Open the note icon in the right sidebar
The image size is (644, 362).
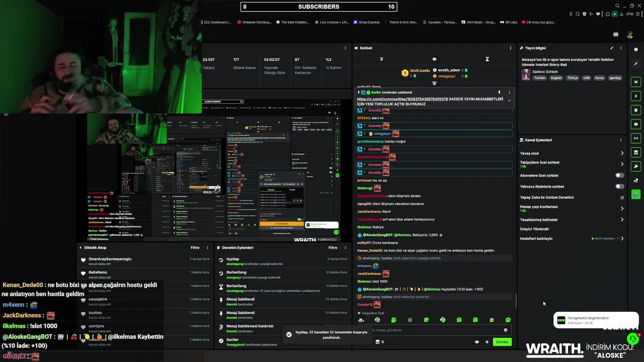pyautogui.click(x=636, y=110)
